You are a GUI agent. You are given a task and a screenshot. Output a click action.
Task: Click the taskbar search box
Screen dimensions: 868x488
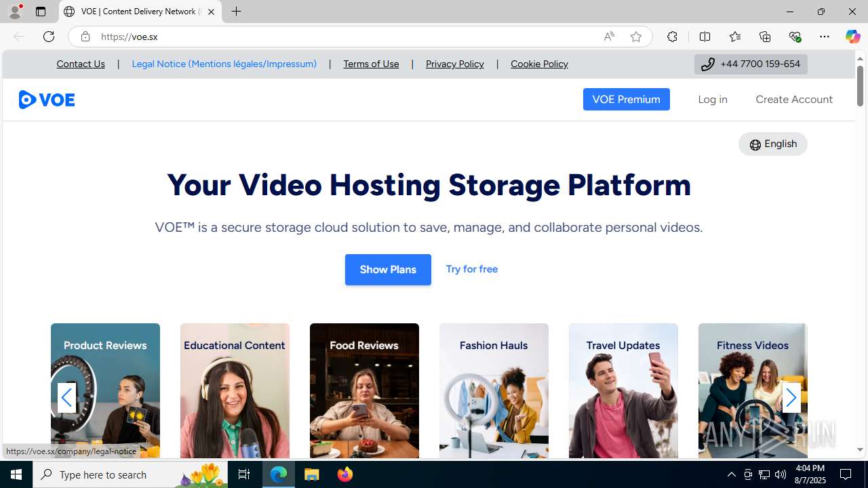tap(132, 474)
